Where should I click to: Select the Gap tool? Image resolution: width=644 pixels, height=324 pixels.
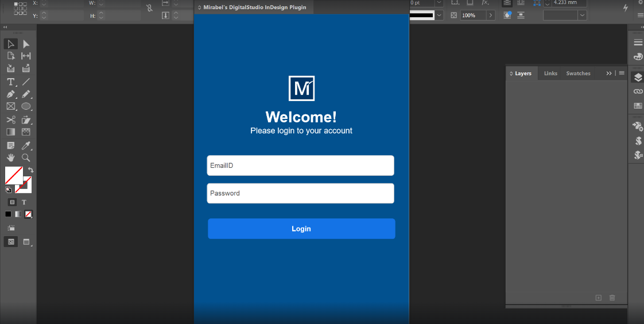coord(26,56)
